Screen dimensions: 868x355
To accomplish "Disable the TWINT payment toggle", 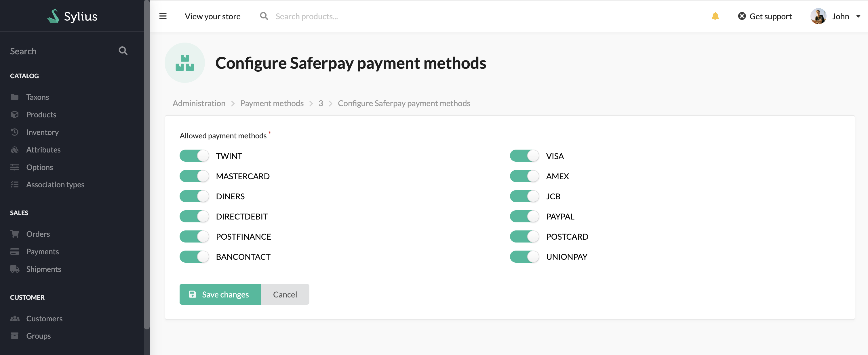I will tap(194, 156).
